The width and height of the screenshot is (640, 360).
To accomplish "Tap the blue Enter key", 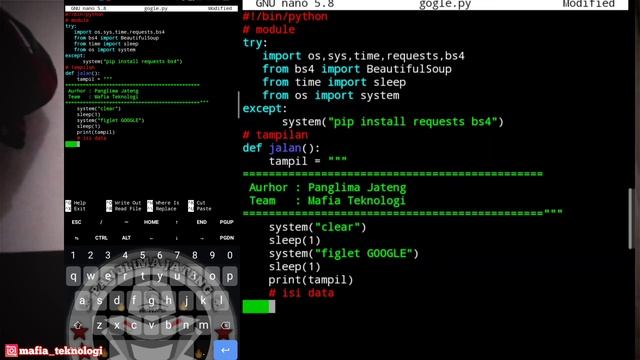I will point(225,350).
